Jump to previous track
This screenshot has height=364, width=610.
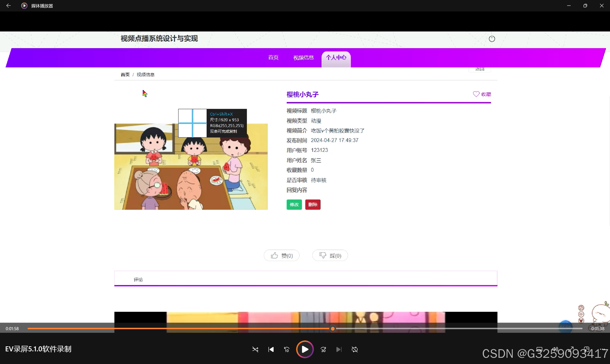click(271, 349)
